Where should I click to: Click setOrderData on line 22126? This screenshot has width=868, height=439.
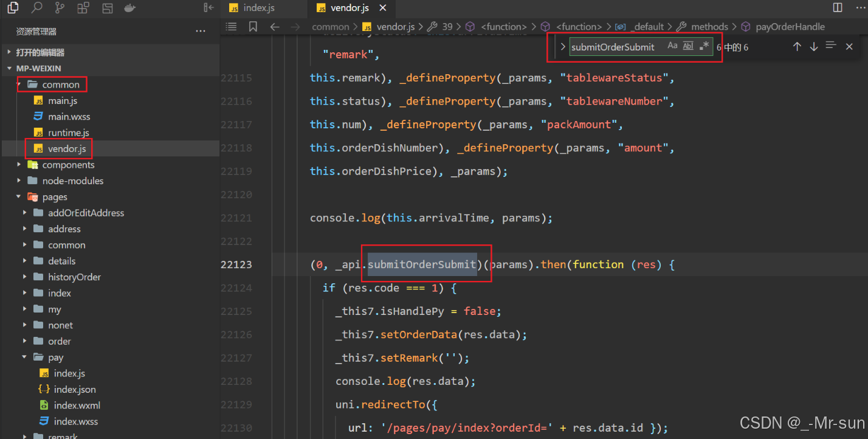click(x=419, y=334)
